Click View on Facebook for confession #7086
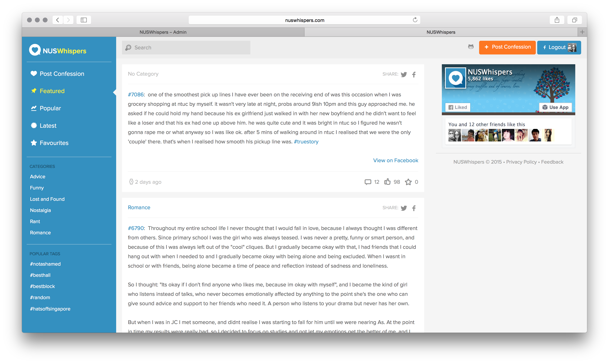The width and height of the screenshot is (609, 364). coord(395,160)
